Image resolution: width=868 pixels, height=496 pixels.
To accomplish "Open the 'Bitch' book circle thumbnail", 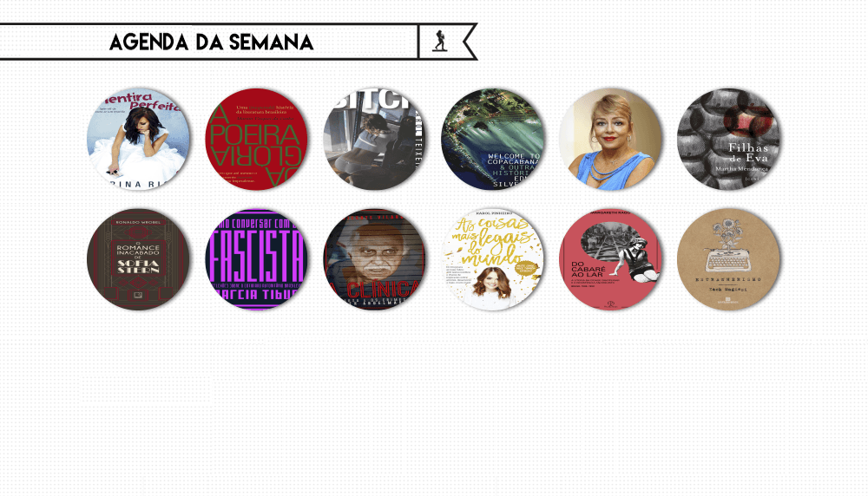I will tap(374, 139).
